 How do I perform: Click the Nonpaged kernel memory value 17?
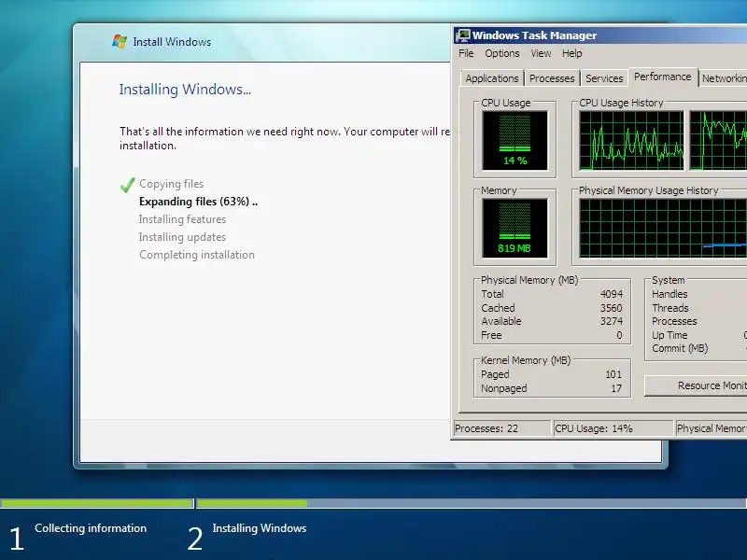pyautogui.click(x=616, y=388)
